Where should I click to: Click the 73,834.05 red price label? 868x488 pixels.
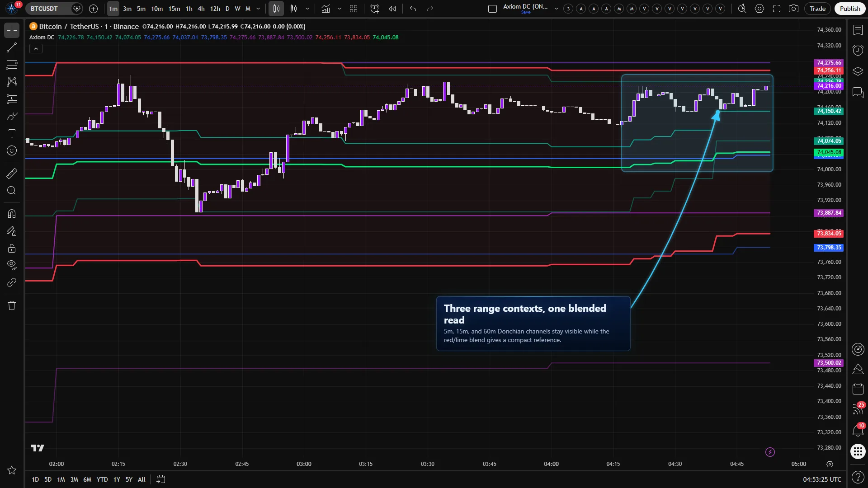(829, 234)
